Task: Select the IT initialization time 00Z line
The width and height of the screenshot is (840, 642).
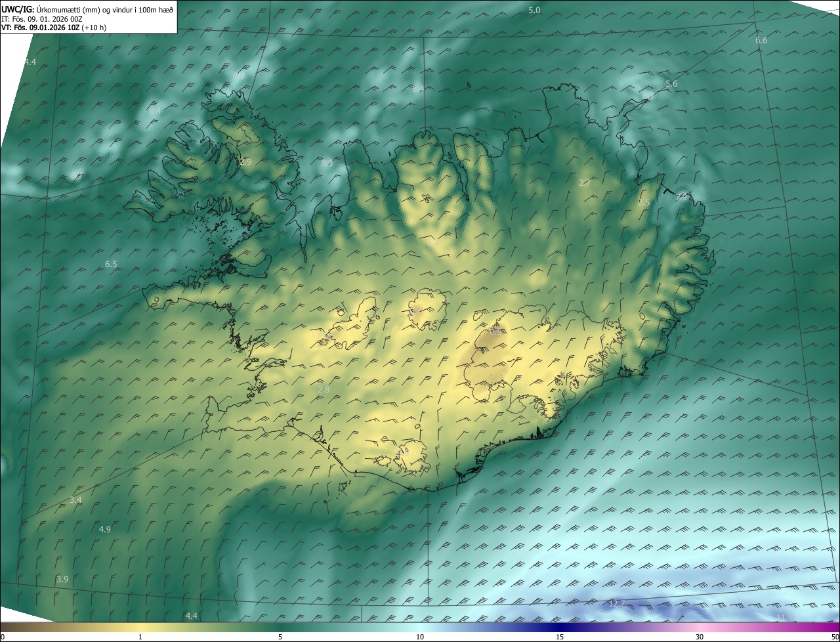Action: click(x=42, y=19)
